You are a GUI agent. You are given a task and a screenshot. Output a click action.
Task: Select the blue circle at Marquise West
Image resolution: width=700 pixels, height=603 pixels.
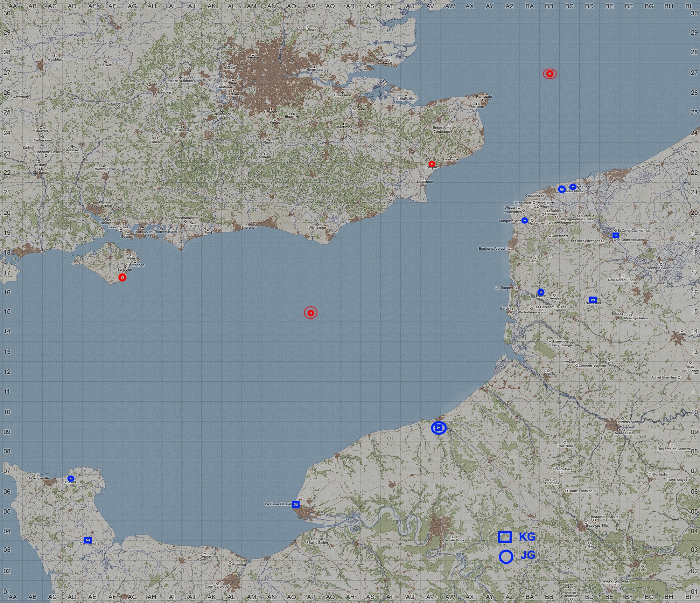pos(524,220)
